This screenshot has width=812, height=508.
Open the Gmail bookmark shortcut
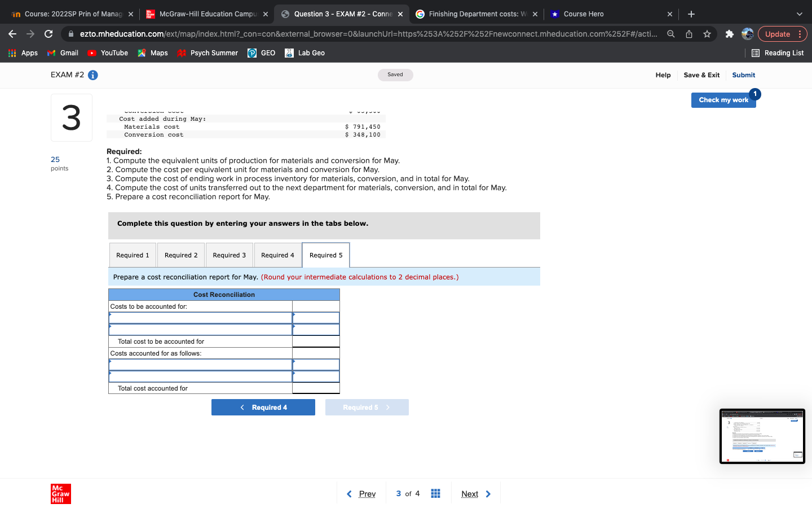pyautogui.click(x=62, y=52)
